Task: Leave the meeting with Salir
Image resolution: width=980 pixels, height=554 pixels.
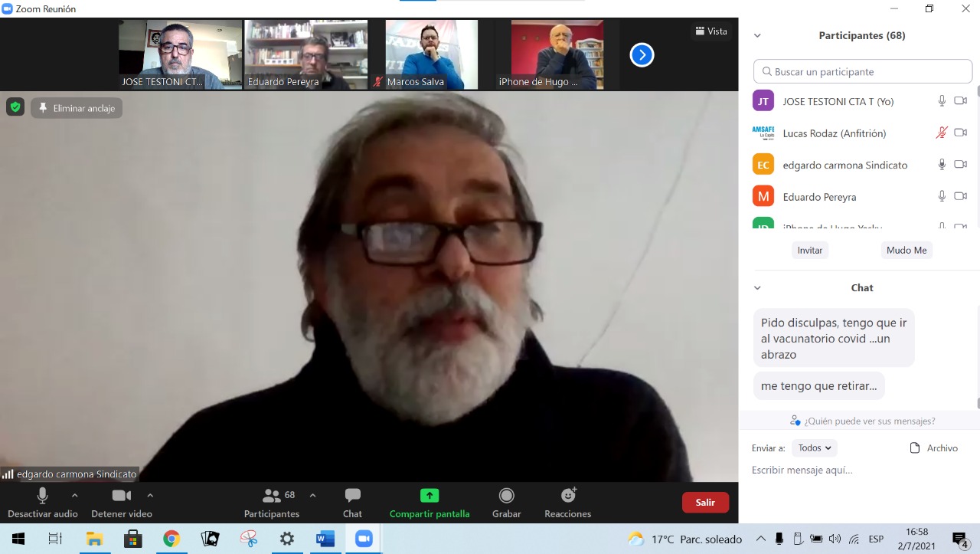Action: [x=705, y=503]
